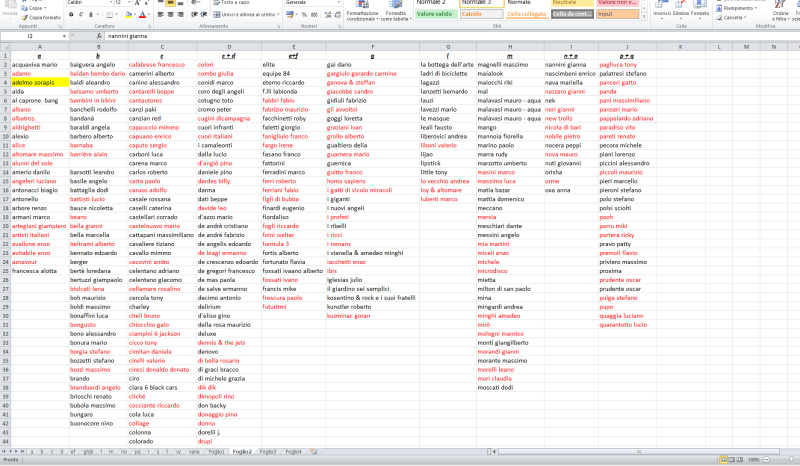800x466 pixels.
Task: Select column header G
Action: (447, 47)
